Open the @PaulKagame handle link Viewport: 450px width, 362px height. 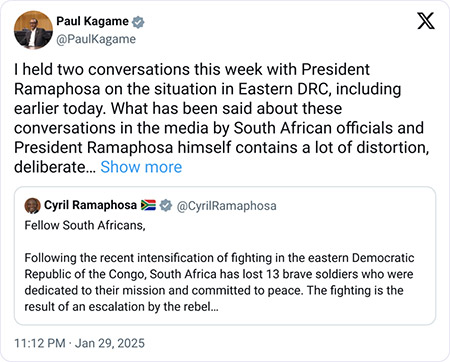[x=96, y=39]
